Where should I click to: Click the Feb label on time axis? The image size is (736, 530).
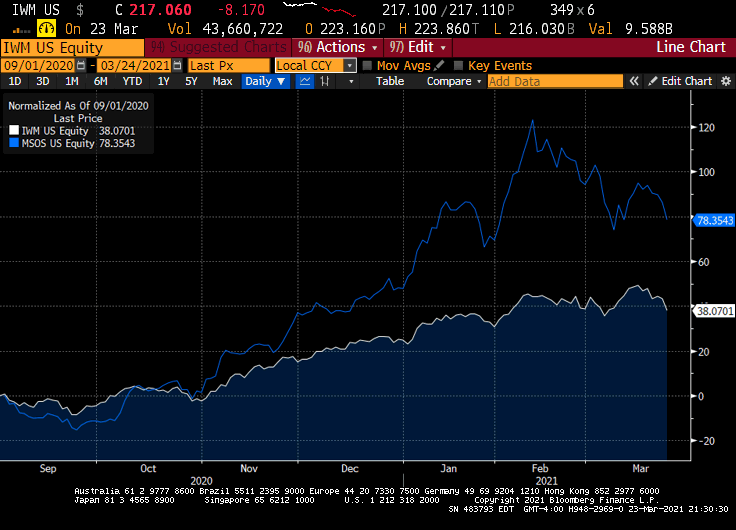click(x=540, y=468)
